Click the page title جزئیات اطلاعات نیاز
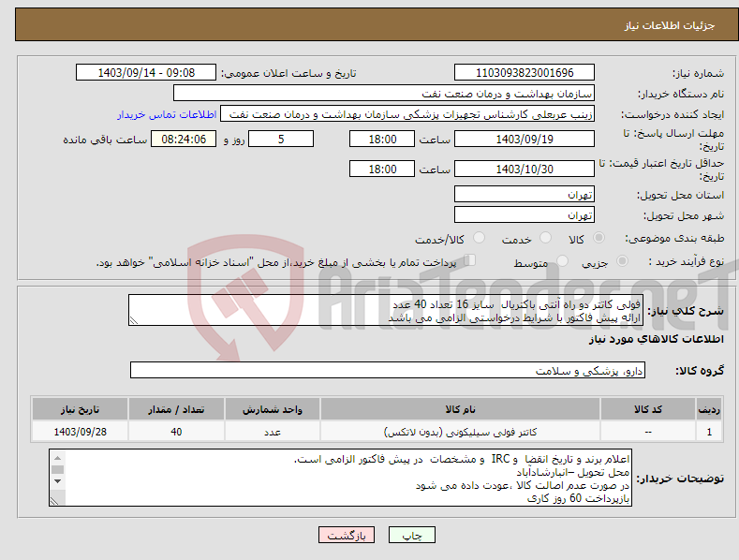This screenshot has width=739, height=560. pos(670,25)
